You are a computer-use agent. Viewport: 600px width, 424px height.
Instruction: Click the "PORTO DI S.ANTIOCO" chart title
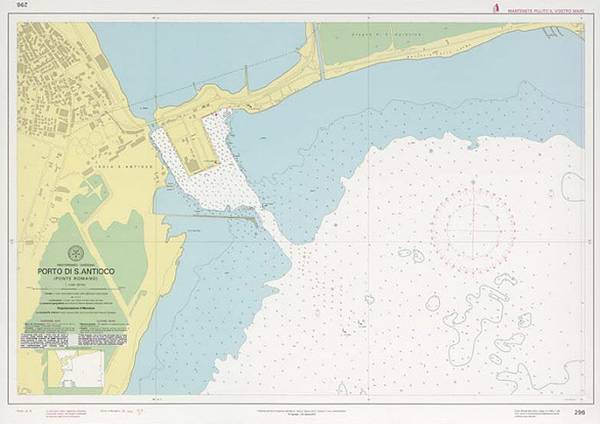click(77, 270)
